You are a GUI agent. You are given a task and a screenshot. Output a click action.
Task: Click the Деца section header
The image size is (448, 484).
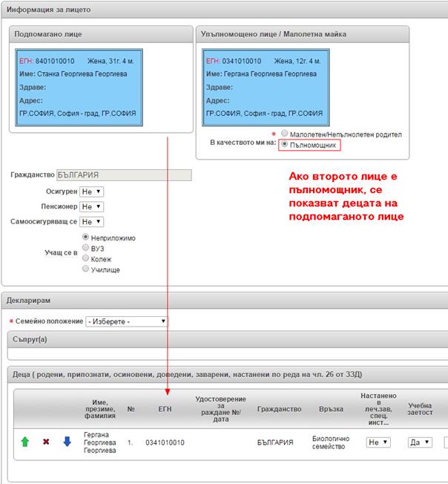click(228, 375)
